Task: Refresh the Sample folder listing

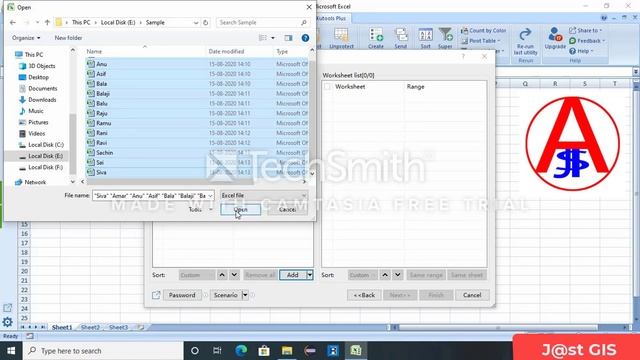Action: (206, 22)
